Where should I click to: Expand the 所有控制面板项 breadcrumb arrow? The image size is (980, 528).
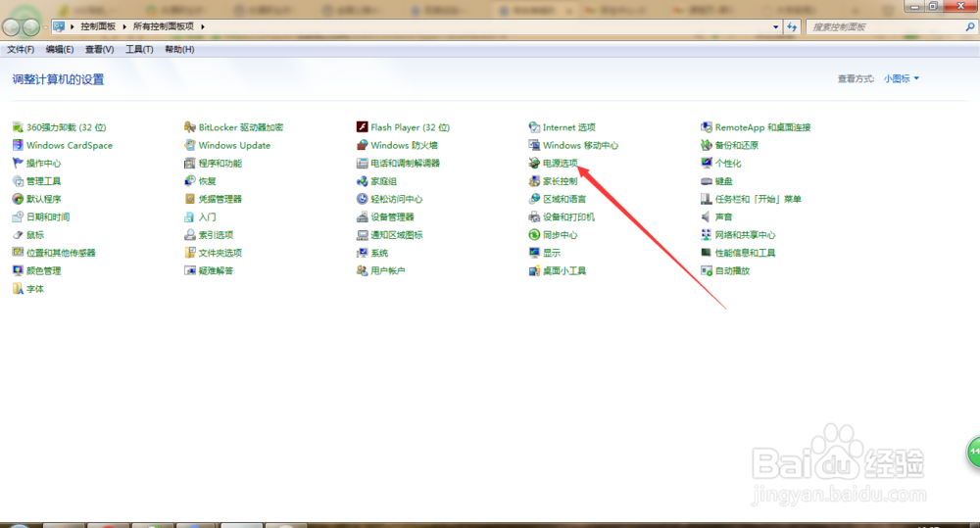[203, 26]
